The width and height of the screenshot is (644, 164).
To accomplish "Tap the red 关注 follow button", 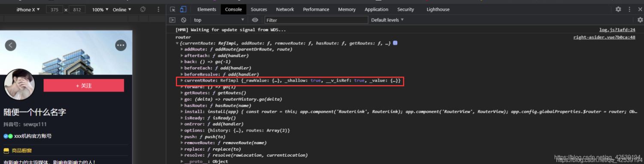I will click(x=84, y=86).
